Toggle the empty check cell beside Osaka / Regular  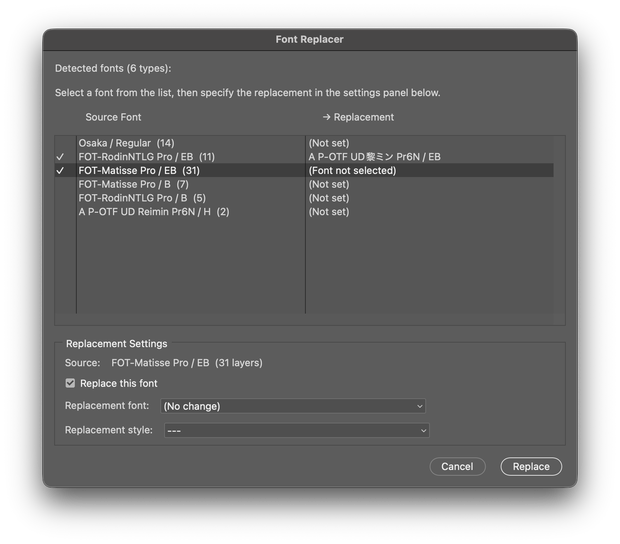coord(65,143)
